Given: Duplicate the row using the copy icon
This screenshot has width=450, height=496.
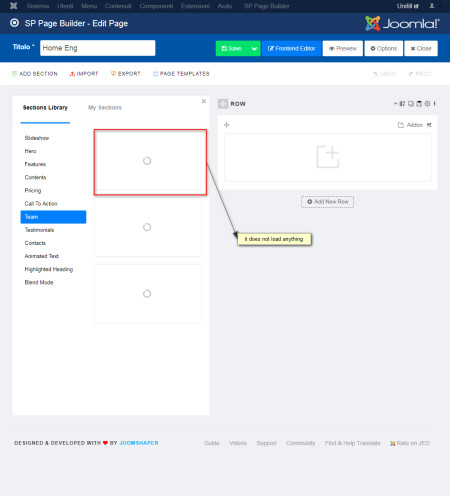Looking at the screenshot, I should (x=411, y=104).
